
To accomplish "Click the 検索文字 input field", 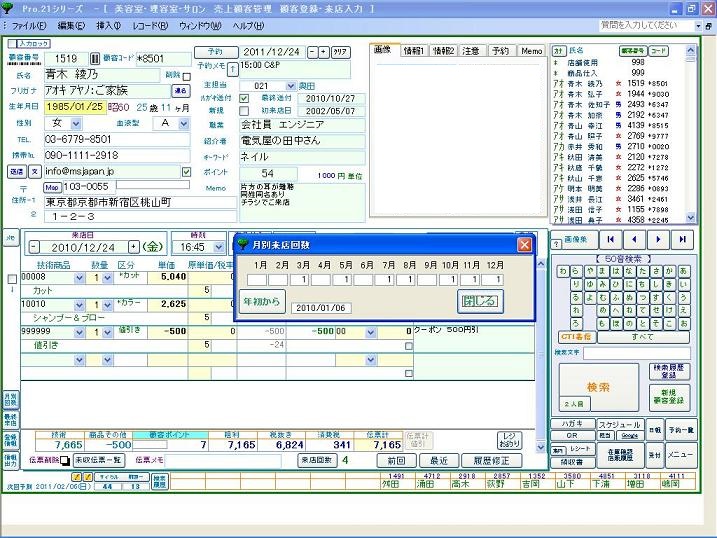I will tap(636, 353).
